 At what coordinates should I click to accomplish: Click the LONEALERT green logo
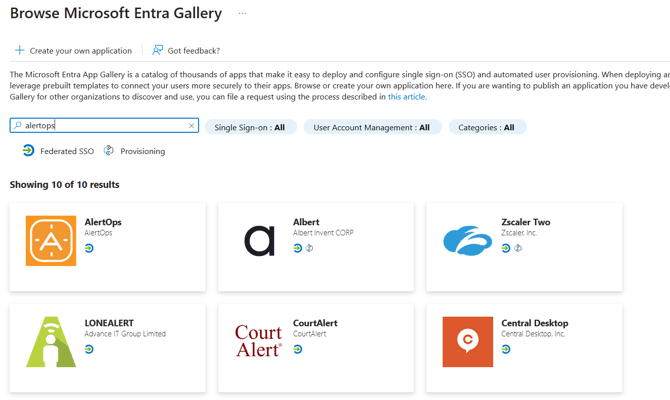click(51, 342)
